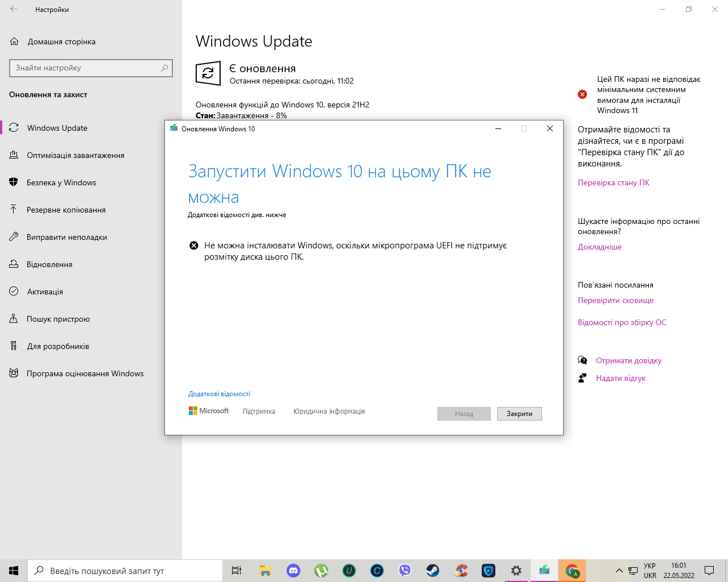Click the network icon in system tray
Viewport: 728px width, 582px height.
[633, 571]
